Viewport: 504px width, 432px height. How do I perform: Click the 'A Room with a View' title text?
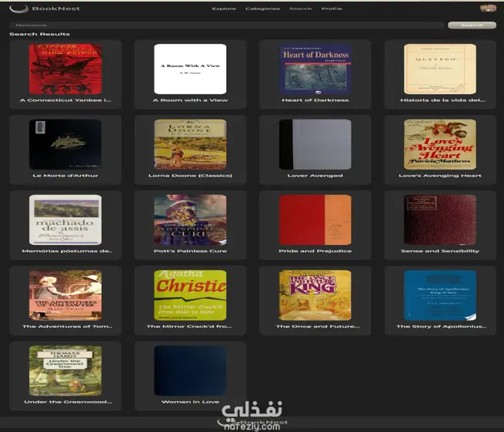190,100
